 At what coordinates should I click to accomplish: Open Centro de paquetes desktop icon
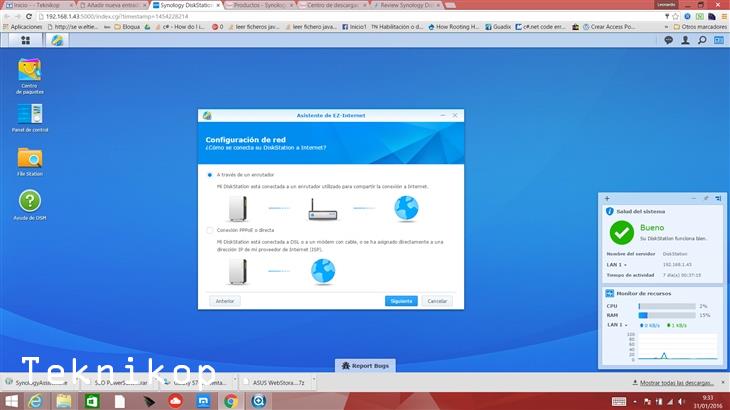(30, 72)
